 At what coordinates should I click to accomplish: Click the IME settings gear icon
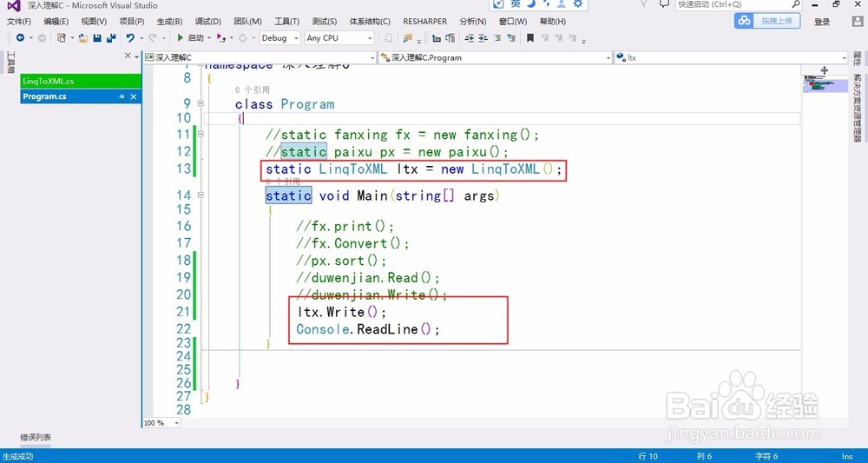(578, 3)
